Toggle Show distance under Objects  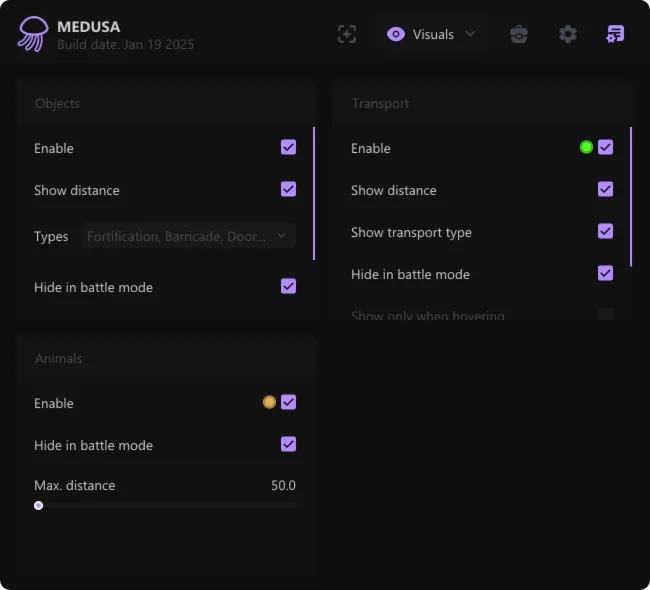pos(288,189)
